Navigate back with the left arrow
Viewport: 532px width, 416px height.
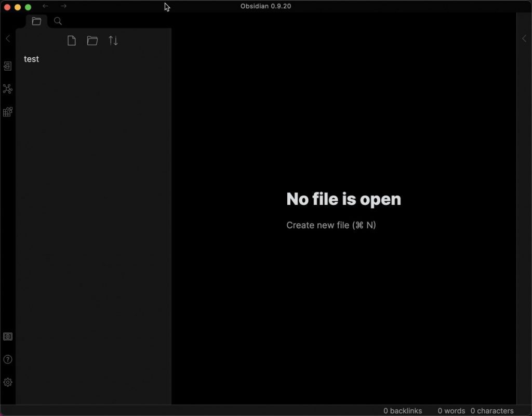(x=45, y=6)
